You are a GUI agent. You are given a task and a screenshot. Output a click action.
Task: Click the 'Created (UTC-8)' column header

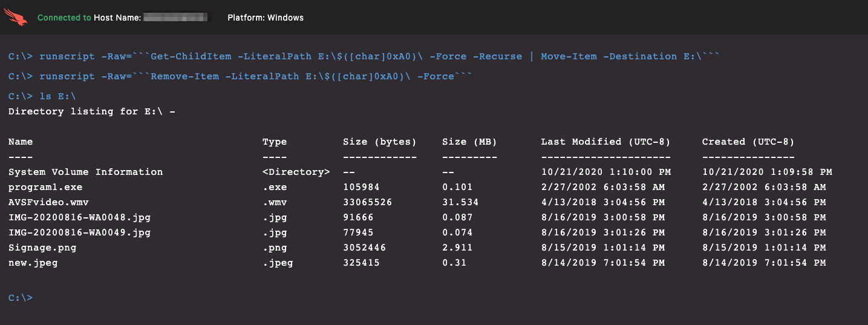(x=748, y=142)
